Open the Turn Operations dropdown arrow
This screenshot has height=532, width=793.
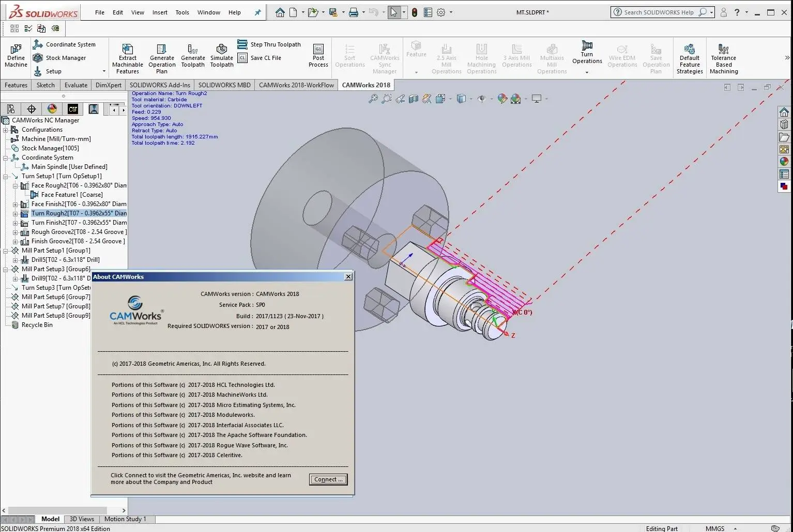click(x=587, y=72)
